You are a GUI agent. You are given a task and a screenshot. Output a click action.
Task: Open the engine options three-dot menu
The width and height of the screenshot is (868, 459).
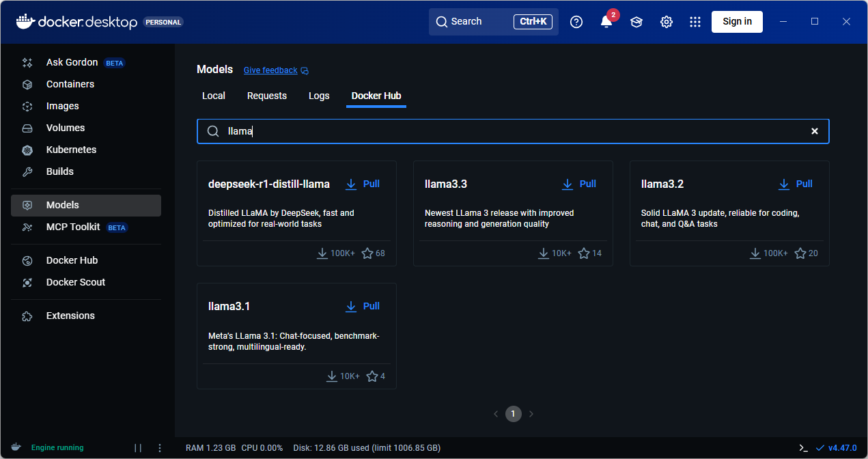(x=160, y=448)
